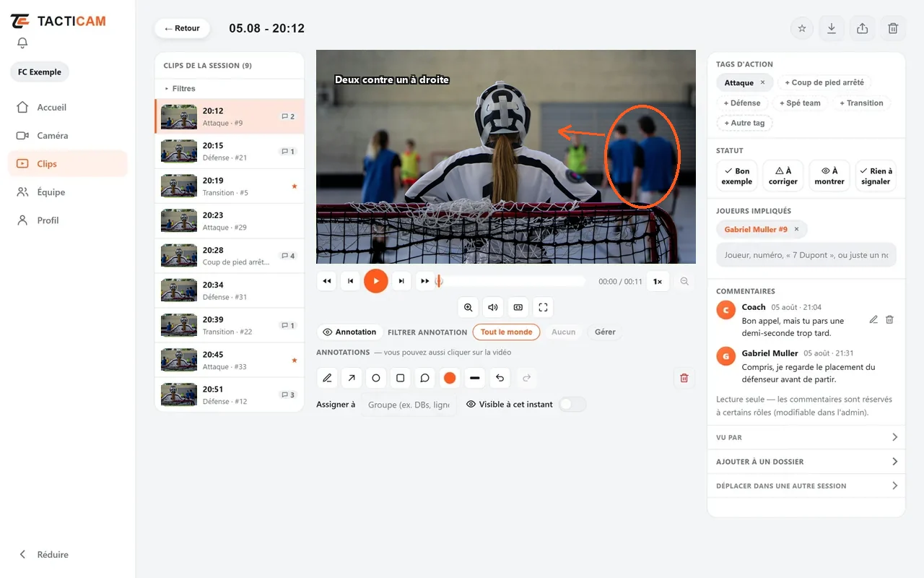Download the clip using the download icon
Image resolution: width=924 pixels, height=578 pixels.
832,28
